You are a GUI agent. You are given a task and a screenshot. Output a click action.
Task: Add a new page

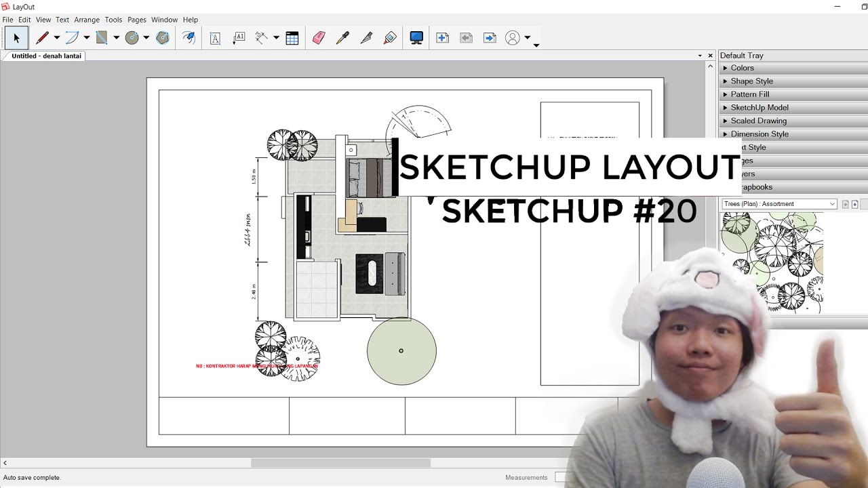[x=442, y=38]
